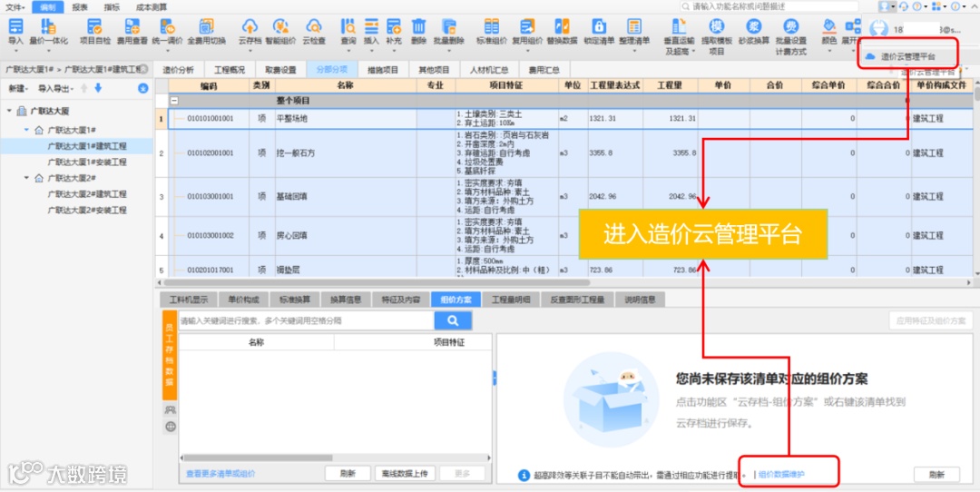Viewport: 980px width, 492px height.
Task: Click 批量设置计费方式 icon
Action: [791, 26]
